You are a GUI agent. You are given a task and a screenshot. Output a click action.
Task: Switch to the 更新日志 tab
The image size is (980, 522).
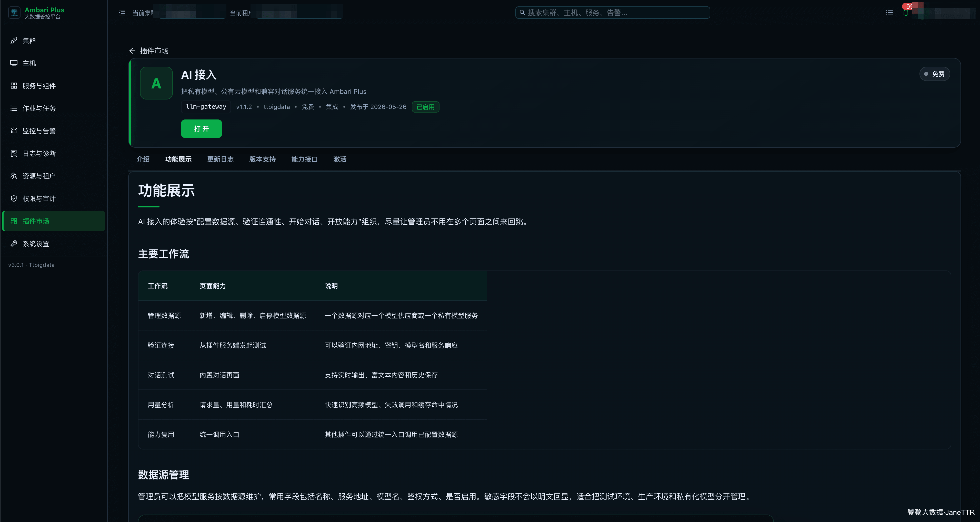(x=220, y=159)
